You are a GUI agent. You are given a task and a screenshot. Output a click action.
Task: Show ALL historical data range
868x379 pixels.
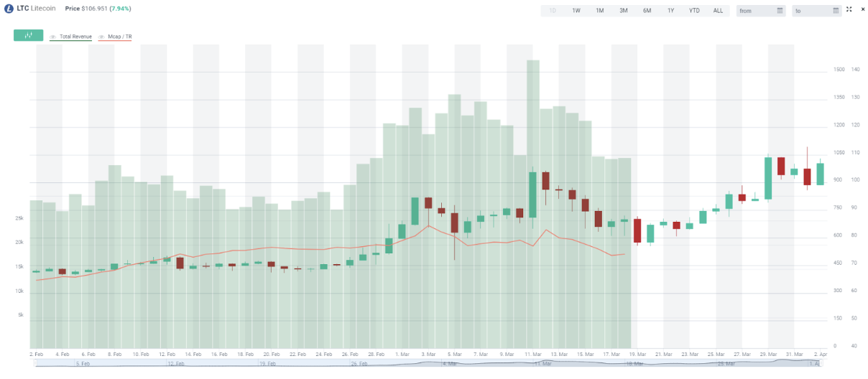tap(718, 11)
